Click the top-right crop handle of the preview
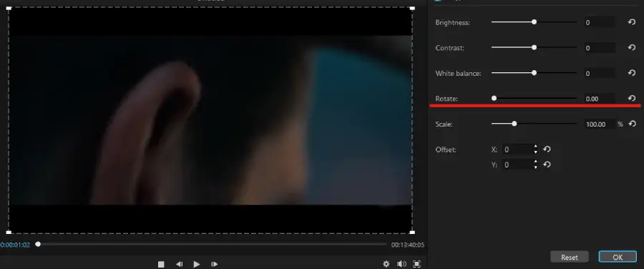The height and width of the screenshot is (269, 644). click(x=412, y=8)
